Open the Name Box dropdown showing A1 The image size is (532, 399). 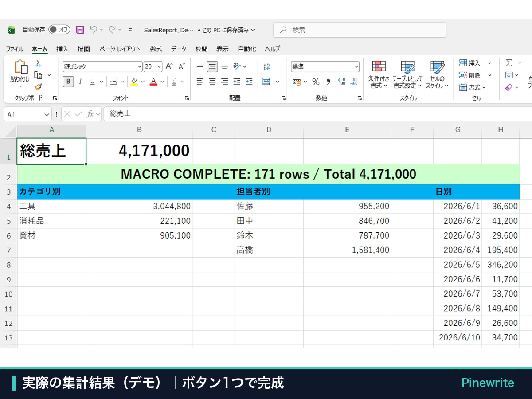[47, 114]
